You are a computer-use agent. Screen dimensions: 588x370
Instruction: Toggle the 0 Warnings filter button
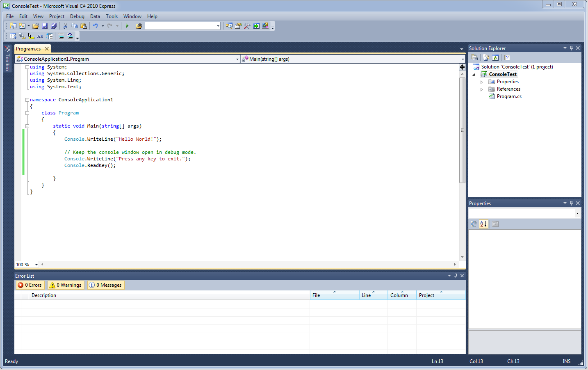66,285
